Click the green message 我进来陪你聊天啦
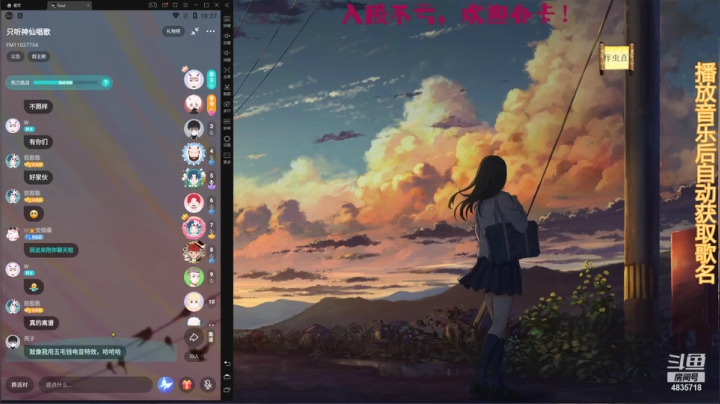The width and height of the screenshot is (720, 404). point(51,250)
